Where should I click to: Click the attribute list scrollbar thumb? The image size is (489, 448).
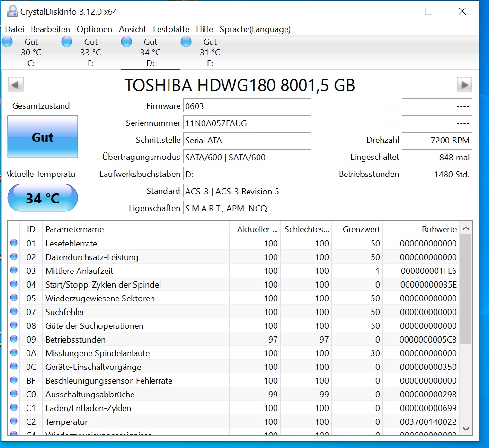(466, 289)
